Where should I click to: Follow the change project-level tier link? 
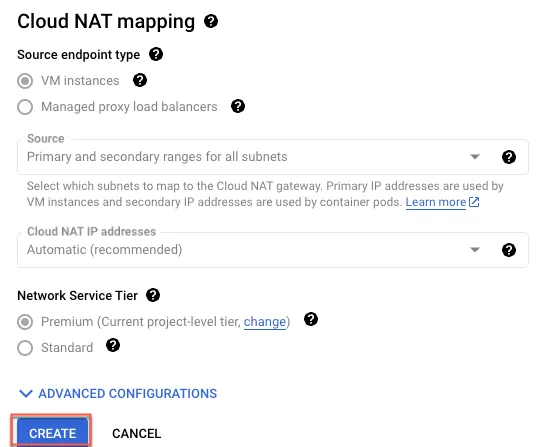(265, 322)
